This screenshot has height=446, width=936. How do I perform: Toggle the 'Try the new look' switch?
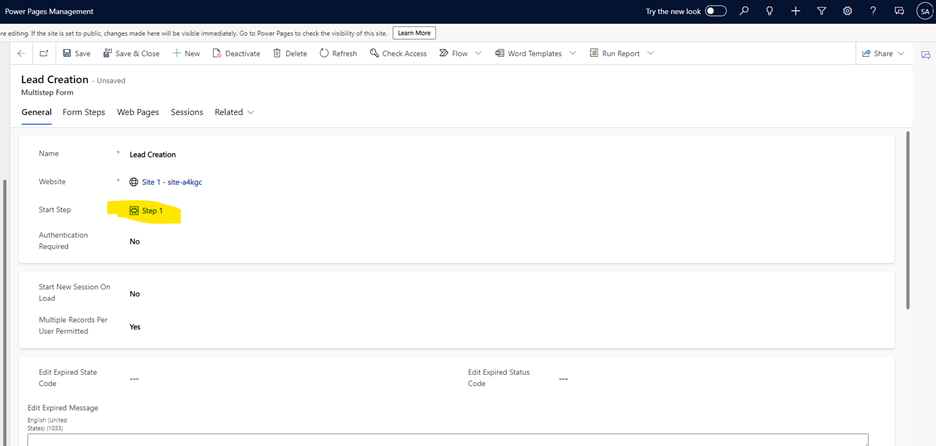pyautogui.click(x=716, y=11)
